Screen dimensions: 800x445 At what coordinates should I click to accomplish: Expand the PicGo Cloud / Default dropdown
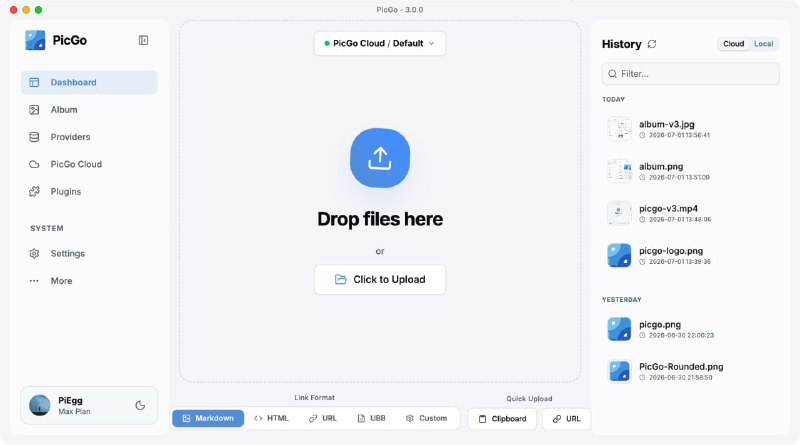[x=380, y=43]
